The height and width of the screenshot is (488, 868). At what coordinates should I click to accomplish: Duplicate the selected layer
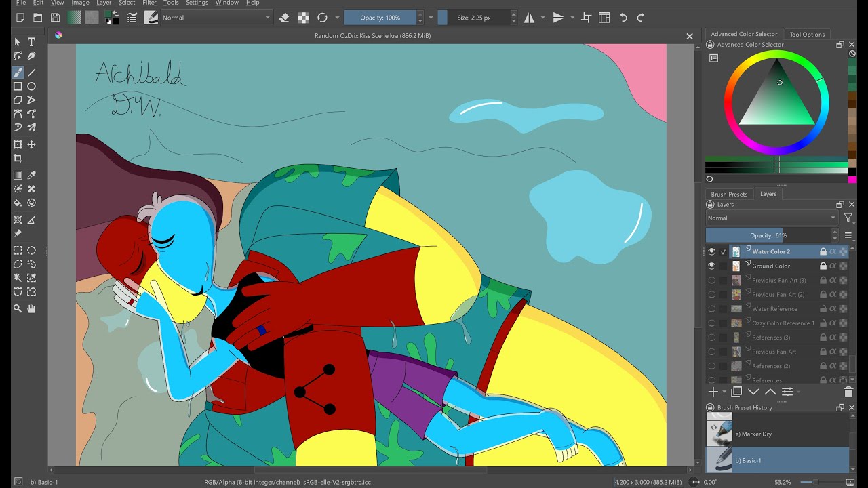[x=736, y=392]
